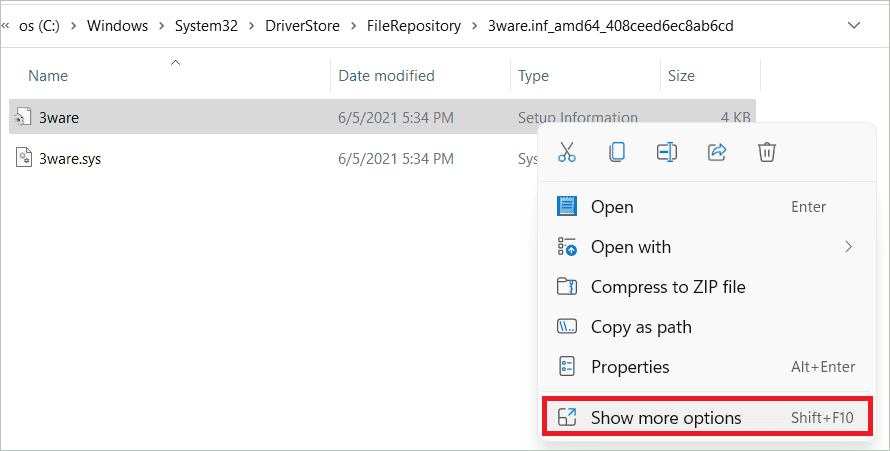The width and height of the screenshot is (890, 451).
Task: Click the Open menu item icon
Action: click(567, 206)
